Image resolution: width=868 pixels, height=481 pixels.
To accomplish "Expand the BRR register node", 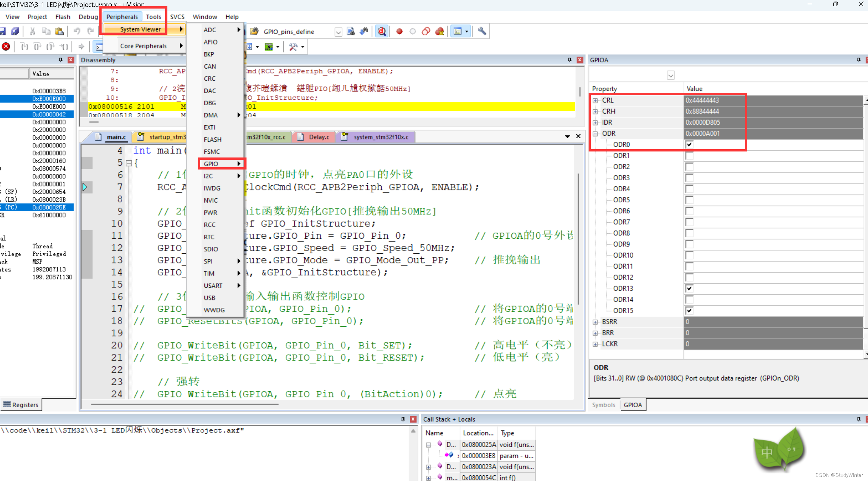I will pos(595,333).
